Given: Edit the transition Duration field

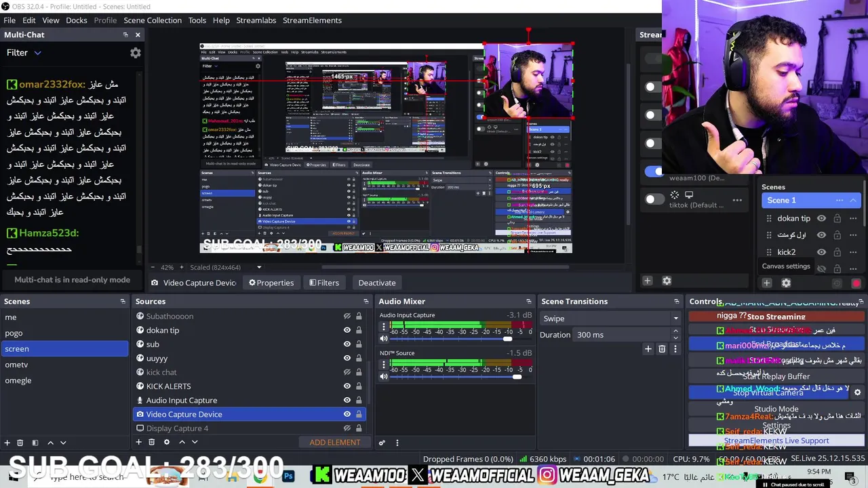Looking at the screenshot, I should [x=620, y=335].
